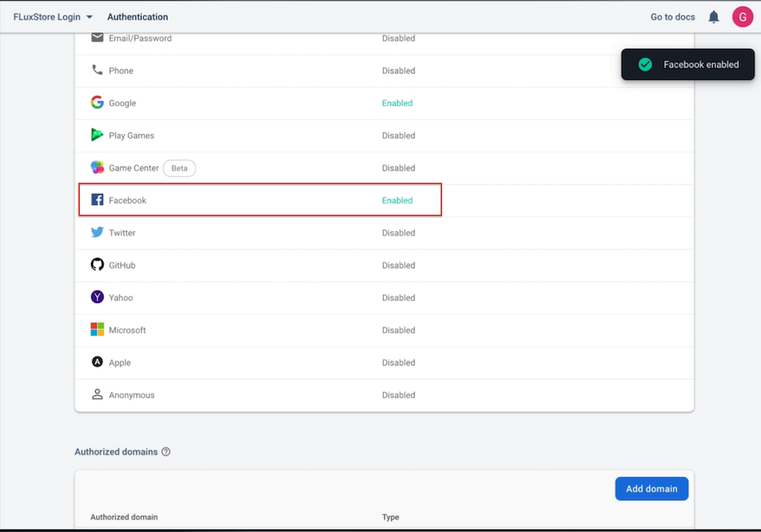Image resolution: width=761 pixels, height=532 pixels.
Task: Open the Google provider row label
Action: pos(123,103)
